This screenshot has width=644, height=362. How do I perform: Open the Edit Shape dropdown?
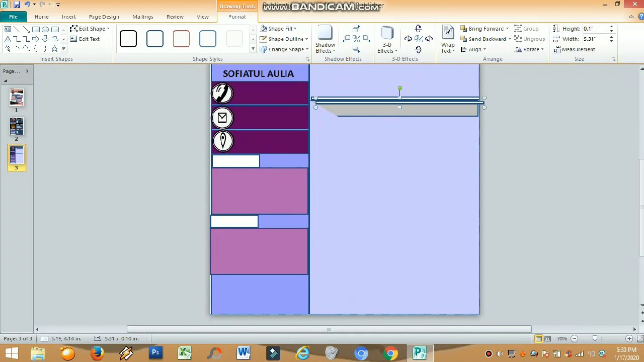pyautogui.click(x=90, y=29)
